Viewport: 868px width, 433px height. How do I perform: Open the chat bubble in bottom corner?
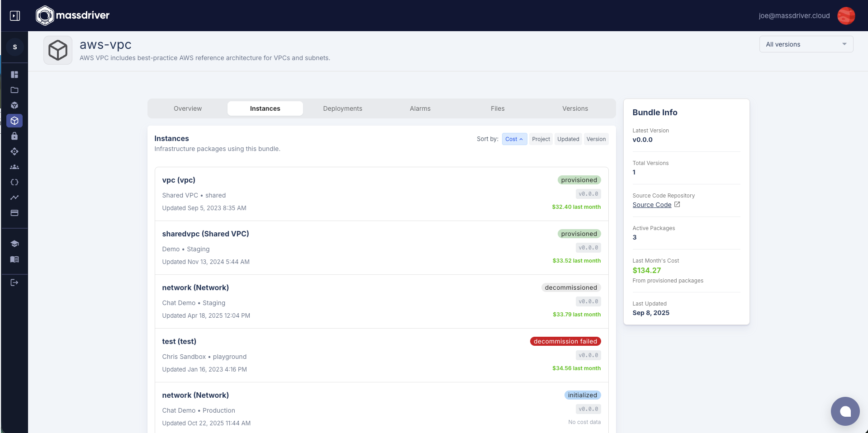point(845,411)
